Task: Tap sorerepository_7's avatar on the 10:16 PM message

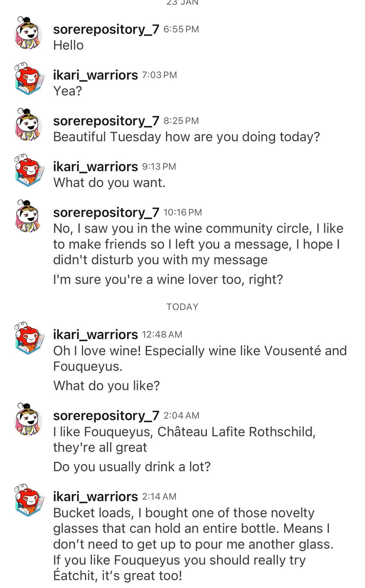Action: coord(28,216)
